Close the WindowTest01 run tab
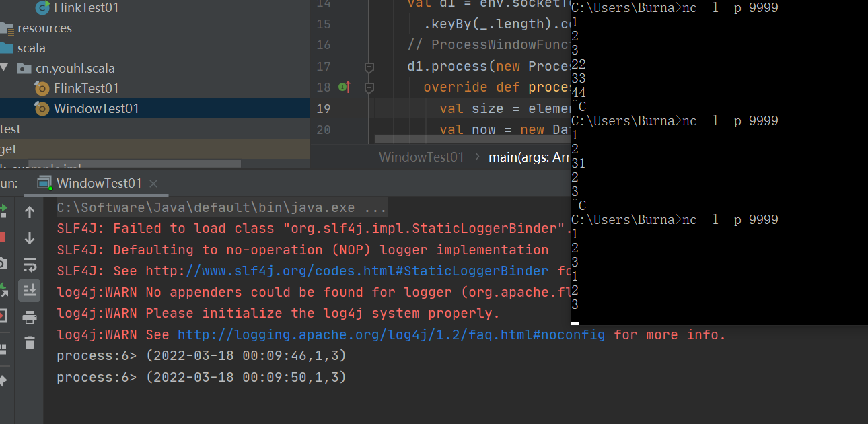 (x=153, y=183)
